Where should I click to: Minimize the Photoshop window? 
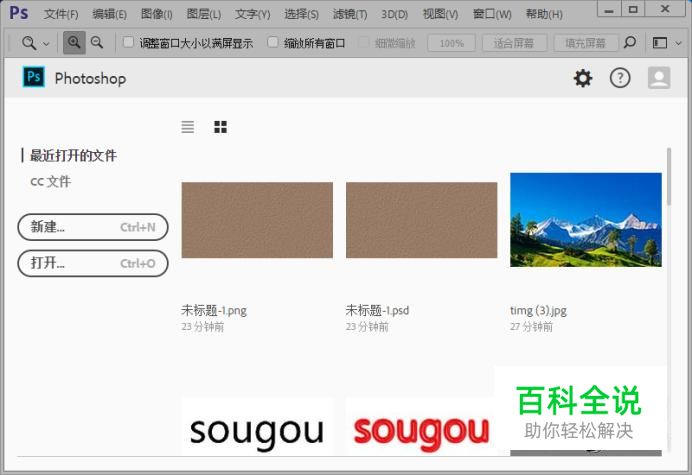[609, 9]
